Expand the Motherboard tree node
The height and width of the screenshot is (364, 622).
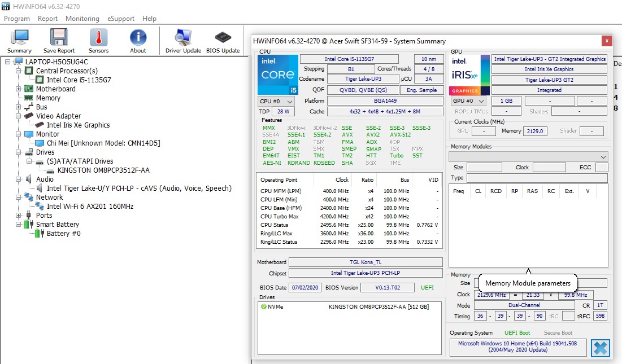click(19, 89)
